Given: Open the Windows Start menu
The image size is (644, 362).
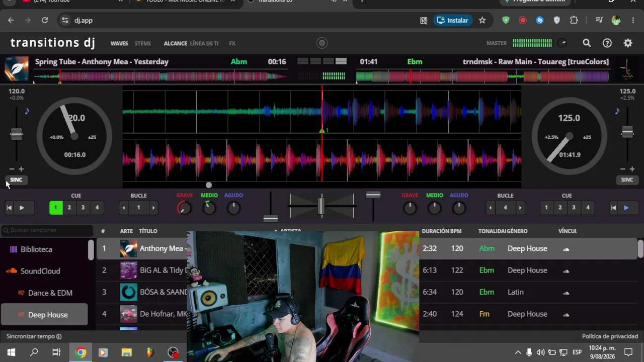Looking at the screenshot, I should [x=11, y=352].
